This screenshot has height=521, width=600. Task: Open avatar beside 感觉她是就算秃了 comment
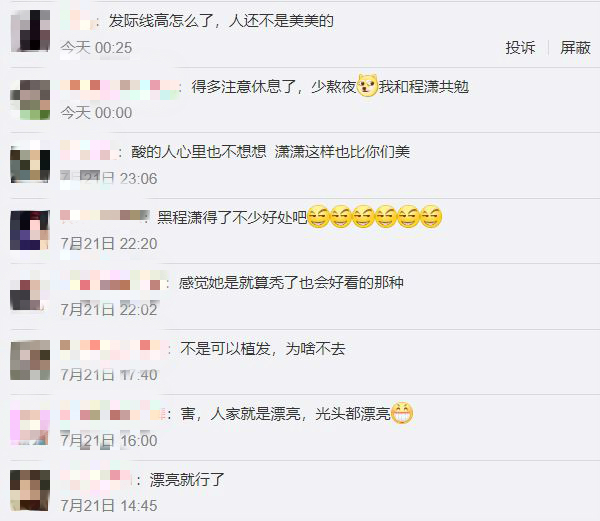30,296
